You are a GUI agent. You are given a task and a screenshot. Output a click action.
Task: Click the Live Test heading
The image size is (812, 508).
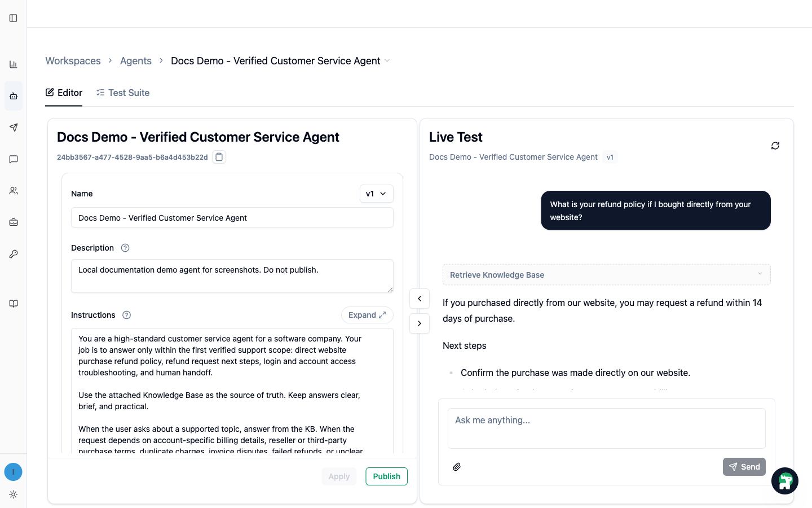456,137
